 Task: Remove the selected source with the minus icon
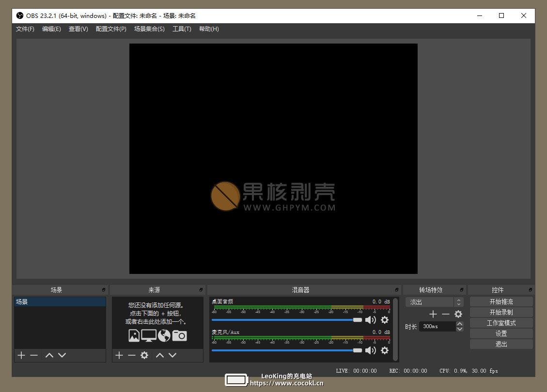(131, 355)
